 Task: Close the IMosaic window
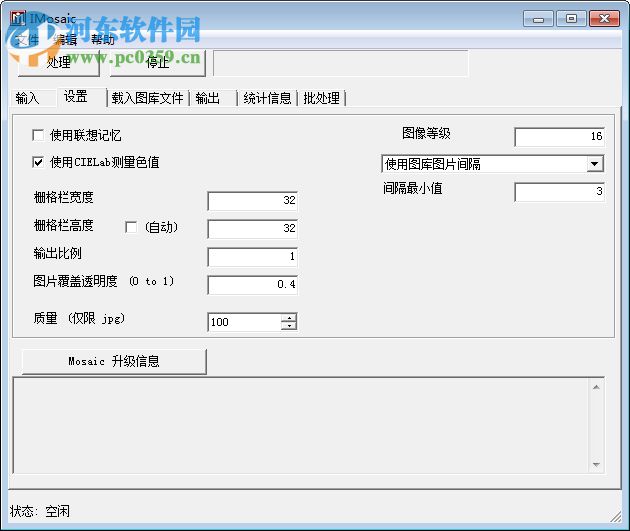point(604,19)
